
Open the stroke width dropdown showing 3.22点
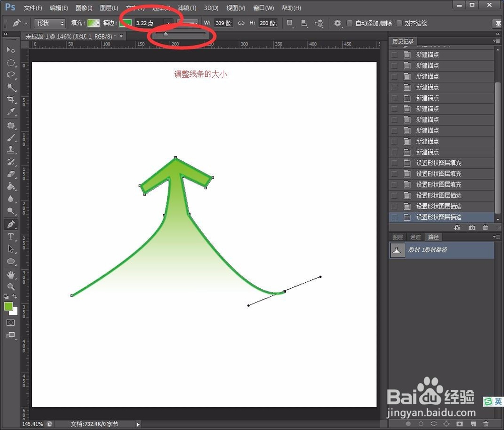[x=169, y=23]
